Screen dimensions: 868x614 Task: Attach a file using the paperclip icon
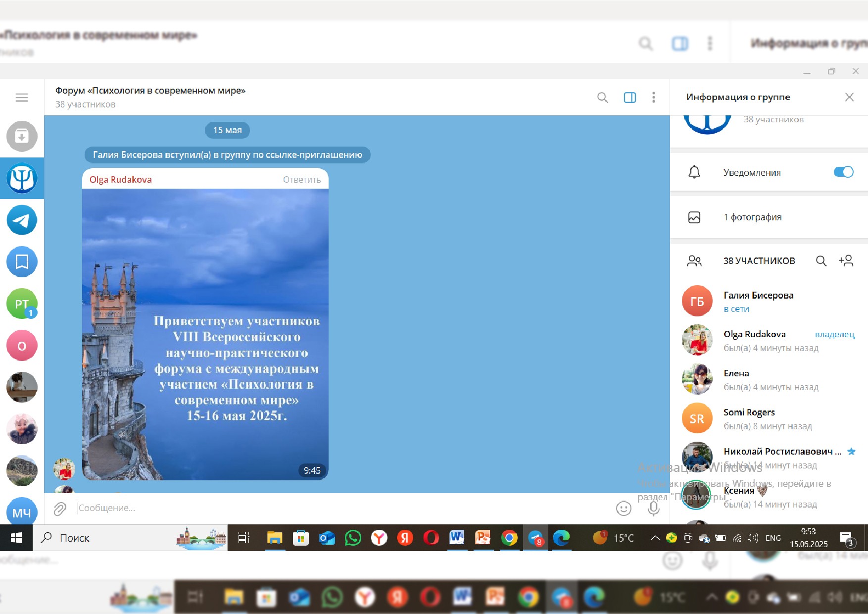59,508
